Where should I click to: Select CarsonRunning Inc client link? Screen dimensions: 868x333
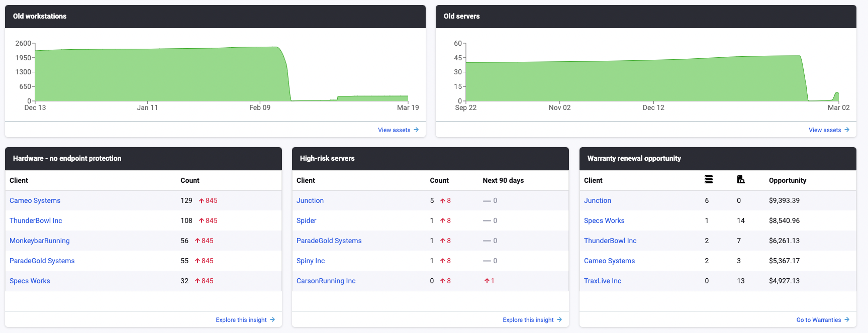click(x=326, y=281)
